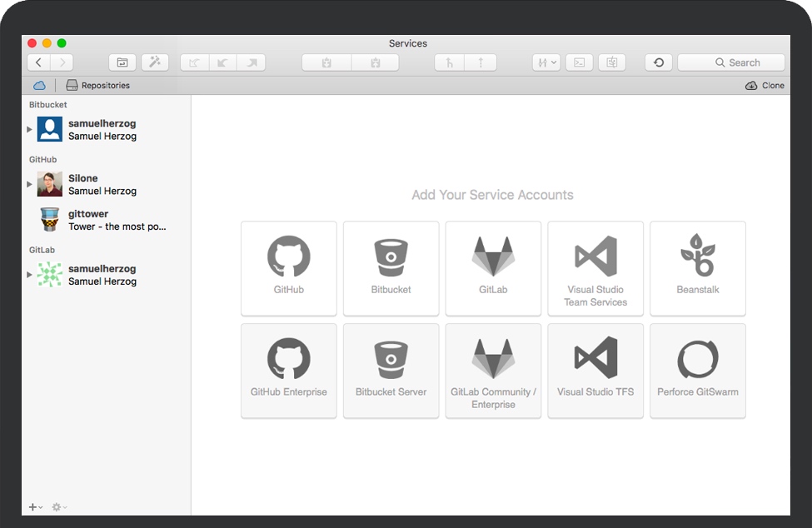Expand the Silone GitHub account

click(30, 184)
